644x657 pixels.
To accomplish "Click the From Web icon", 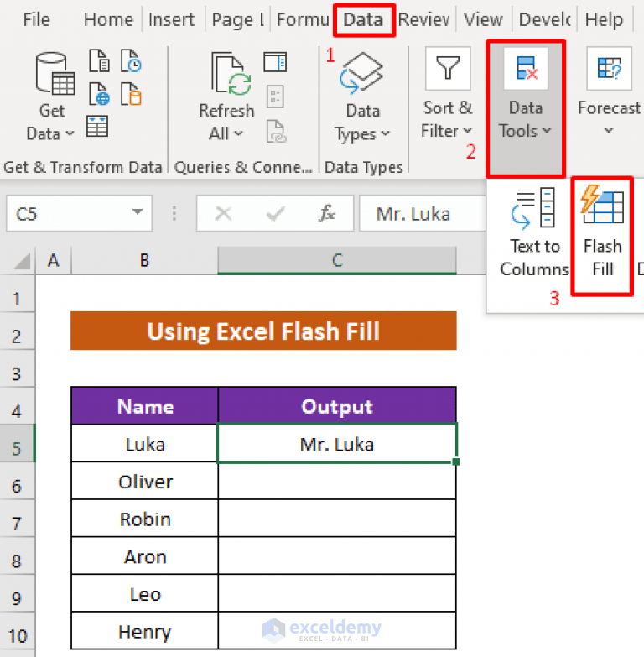I will 99,93.
